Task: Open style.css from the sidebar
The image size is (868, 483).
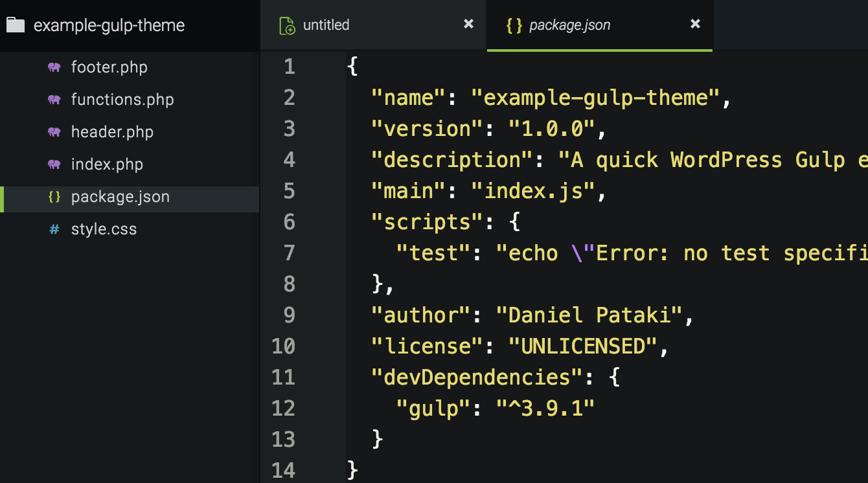Action: 104,229
